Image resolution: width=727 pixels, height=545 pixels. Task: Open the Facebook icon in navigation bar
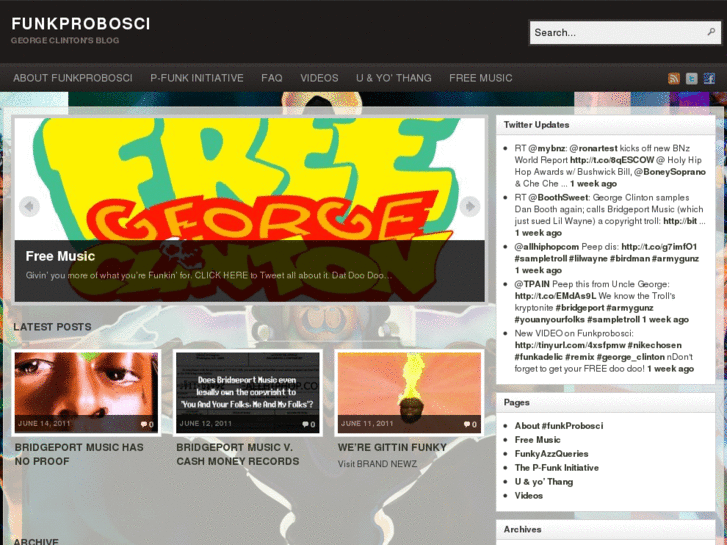[x=709, y=78]
